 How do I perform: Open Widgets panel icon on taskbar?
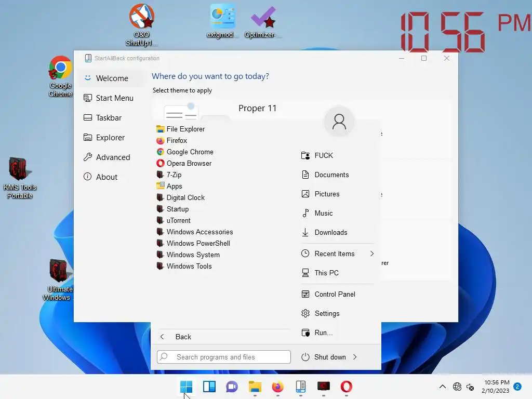coord(209,387)
